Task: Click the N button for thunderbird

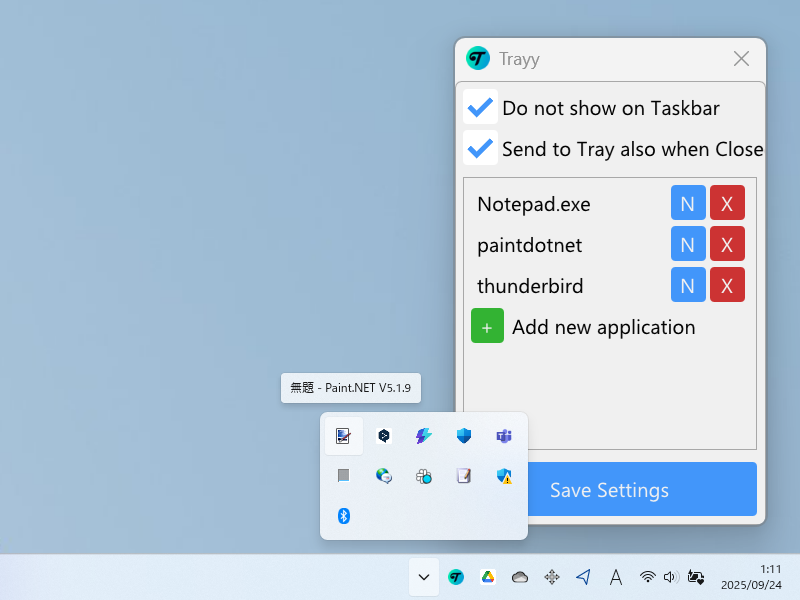Action: pyautogui.click(x=688, y=285)
